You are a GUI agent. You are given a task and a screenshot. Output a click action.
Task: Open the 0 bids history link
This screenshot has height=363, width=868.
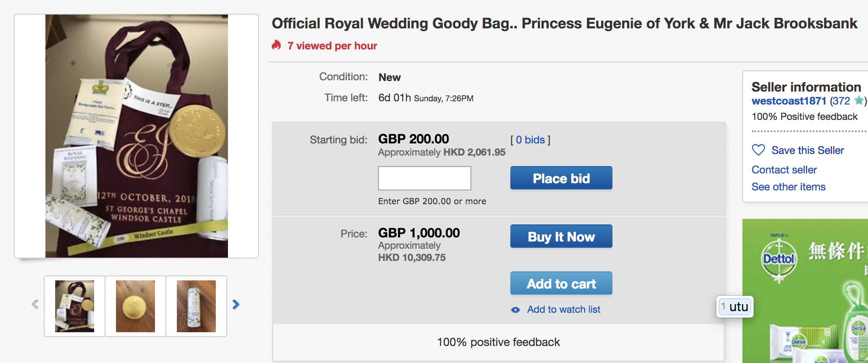coord(531,140)
